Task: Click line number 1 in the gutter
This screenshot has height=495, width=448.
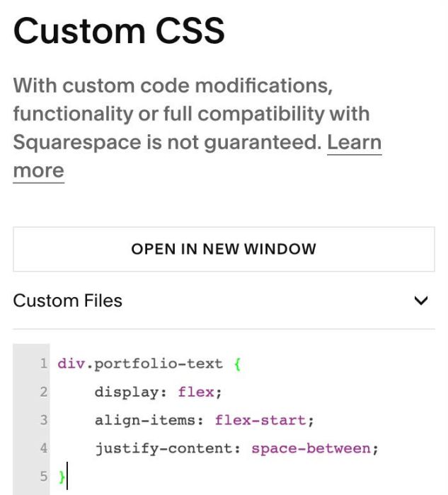Action: [44, 363]
